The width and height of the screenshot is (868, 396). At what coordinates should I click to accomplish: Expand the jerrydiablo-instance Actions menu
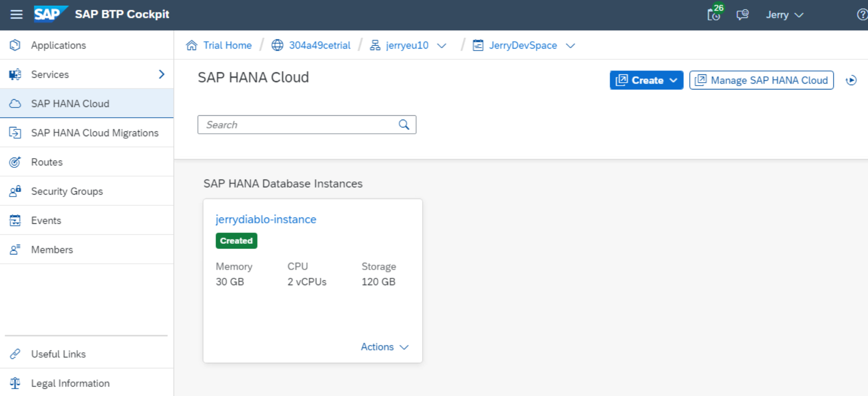(384, 347)
